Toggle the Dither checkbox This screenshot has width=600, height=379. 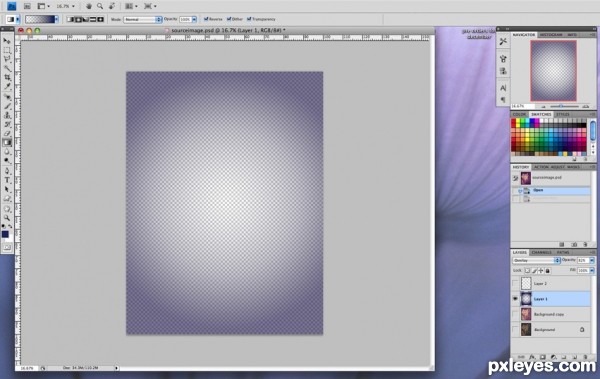tap(229, 19)
